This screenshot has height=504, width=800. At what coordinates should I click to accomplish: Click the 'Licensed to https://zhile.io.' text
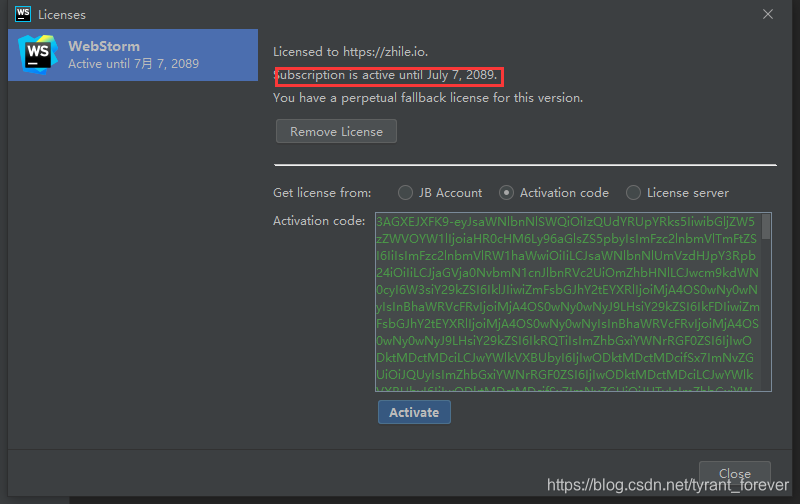click(351, 52)
